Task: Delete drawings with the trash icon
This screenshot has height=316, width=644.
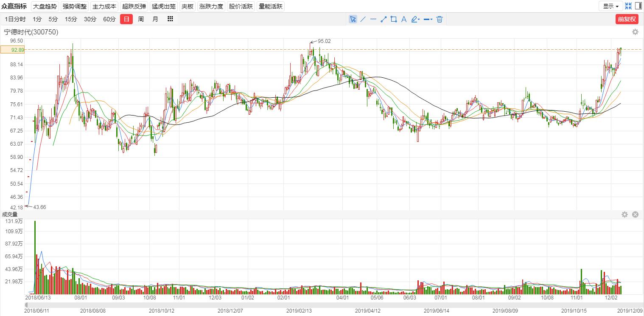Action: pos(440,19)
